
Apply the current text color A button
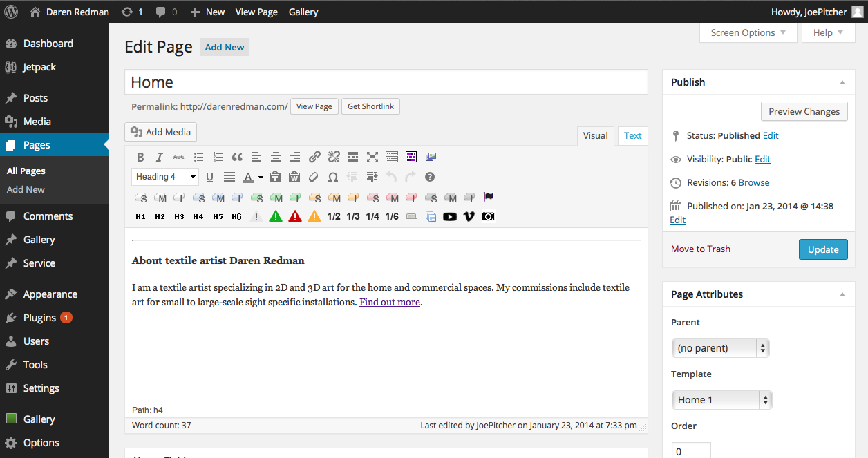(247, 177)
